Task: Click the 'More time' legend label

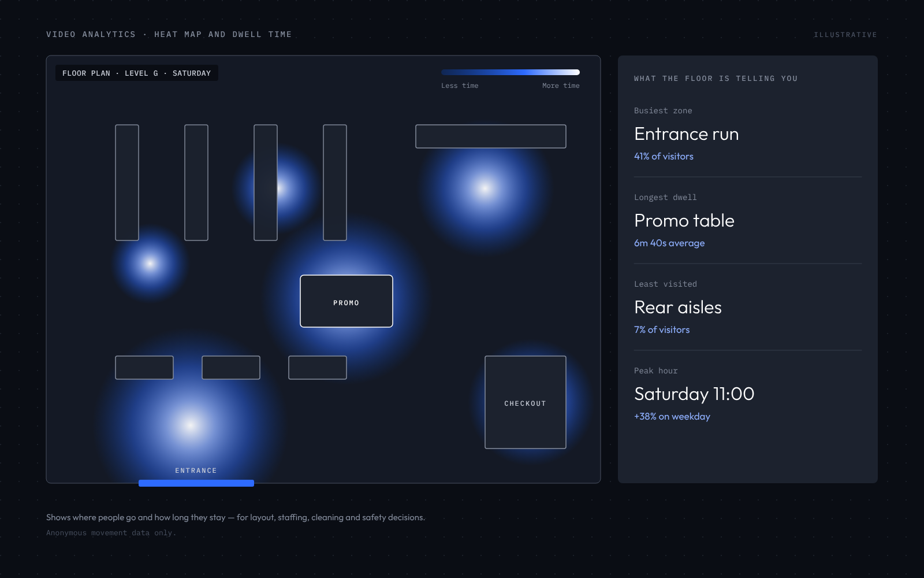Action: tap(561, 86)
